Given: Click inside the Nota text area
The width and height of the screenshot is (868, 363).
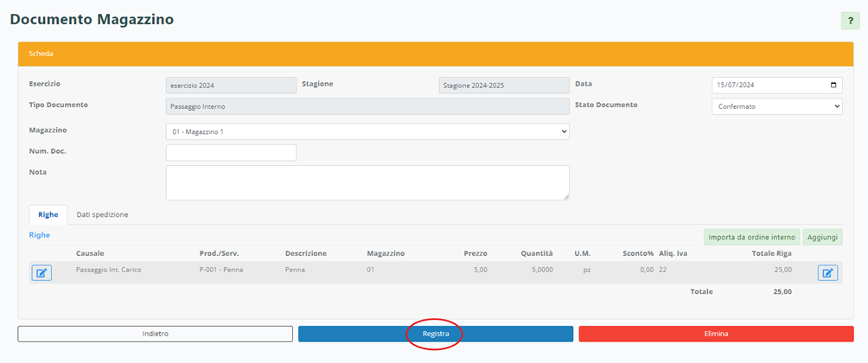Looking at the screenshot, I should click(x=367, y=182).
